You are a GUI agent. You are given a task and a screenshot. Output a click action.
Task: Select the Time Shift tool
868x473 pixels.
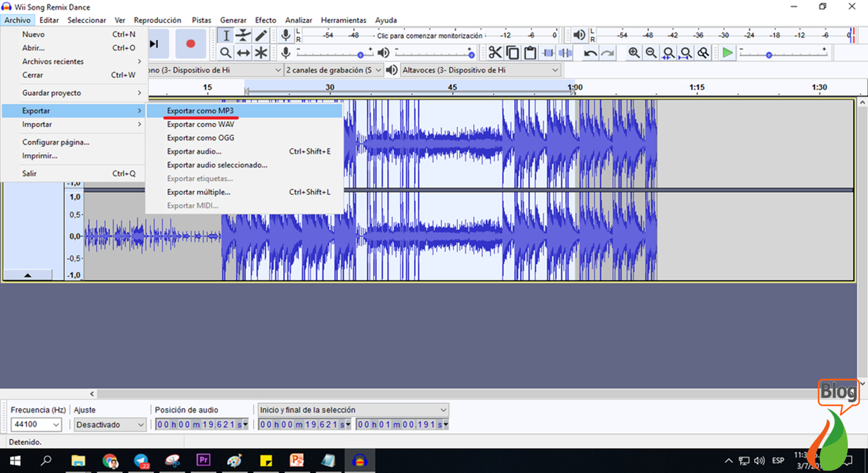pyautogui.click(x=244, y=52)
